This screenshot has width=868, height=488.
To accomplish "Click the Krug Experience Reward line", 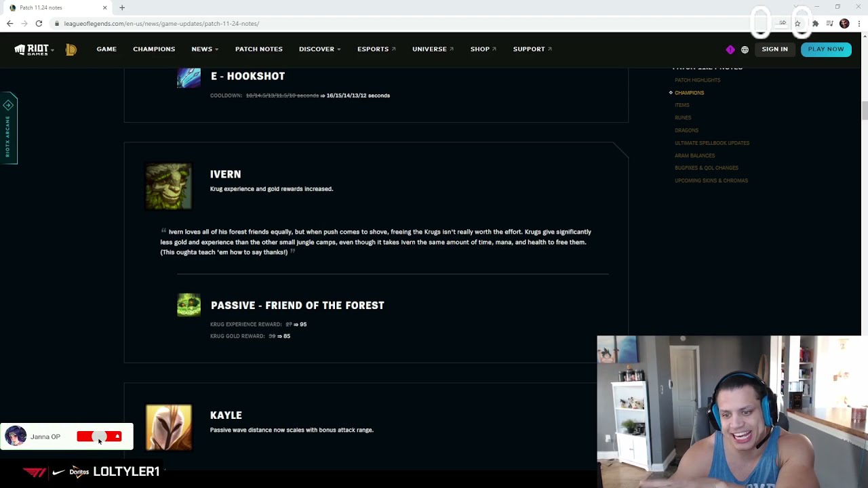I will point(258,325).
